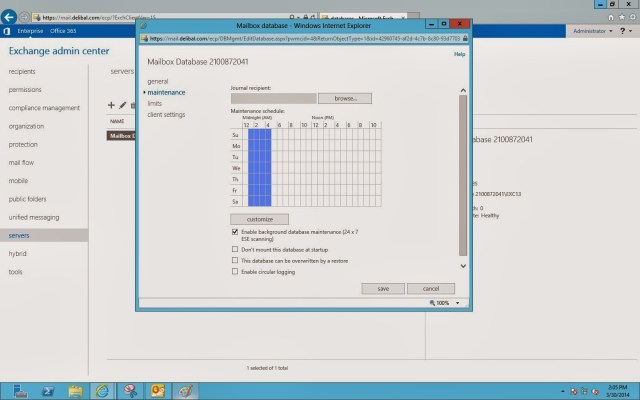
Task: Click the scroll down arrow in dialog
Action: coord(462,266)
